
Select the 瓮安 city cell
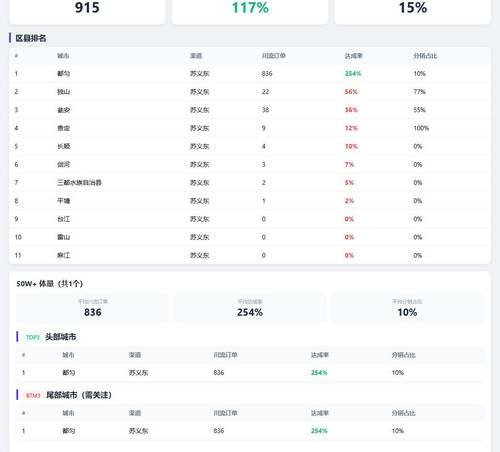[x=63, y=110]
